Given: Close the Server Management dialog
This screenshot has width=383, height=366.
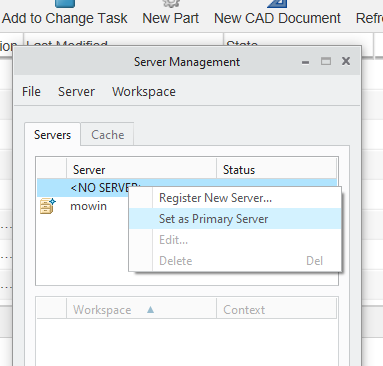Looking at the screenshot, I should pyautogui.click(x=346, y=61).
